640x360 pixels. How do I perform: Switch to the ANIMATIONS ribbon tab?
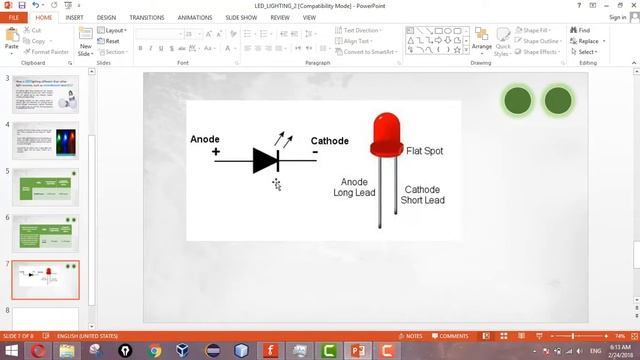tap(195, 18)
